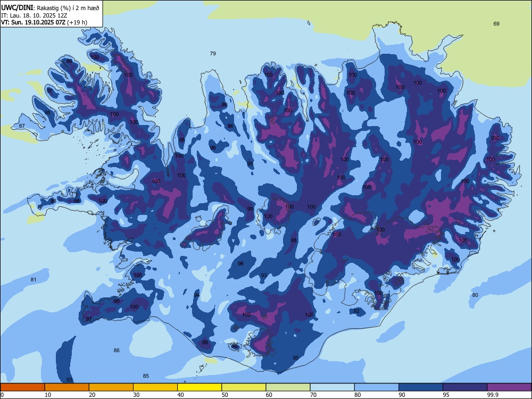Screen dimensions: 532x399
Task: Click the golden 30–40 legend swatch
Action: click(155, 387)
